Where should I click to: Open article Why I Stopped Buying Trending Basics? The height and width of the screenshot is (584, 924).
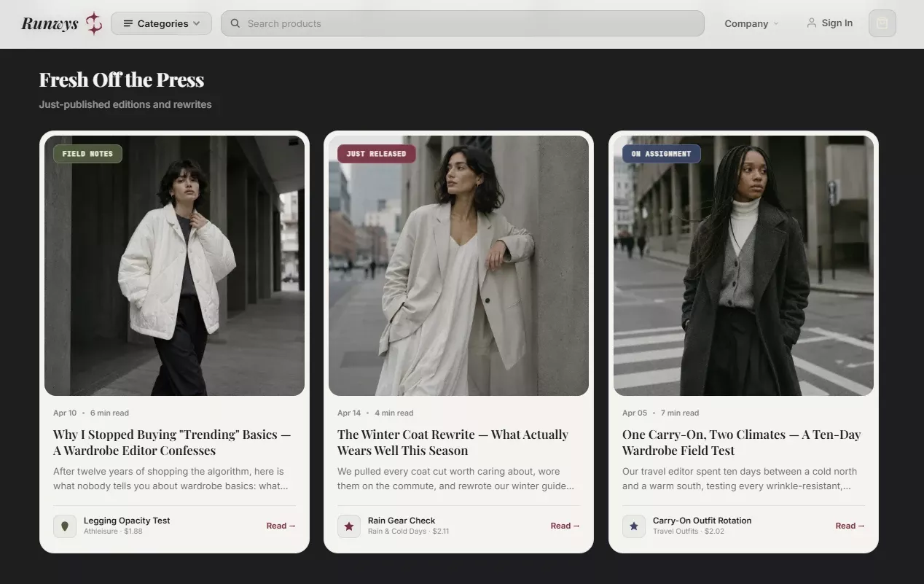[172, 443]
